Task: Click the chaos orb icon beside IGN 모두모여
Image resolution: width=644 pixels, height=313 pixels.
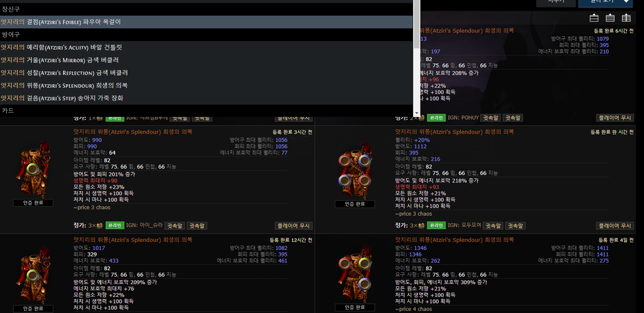Action: (421, 226)
